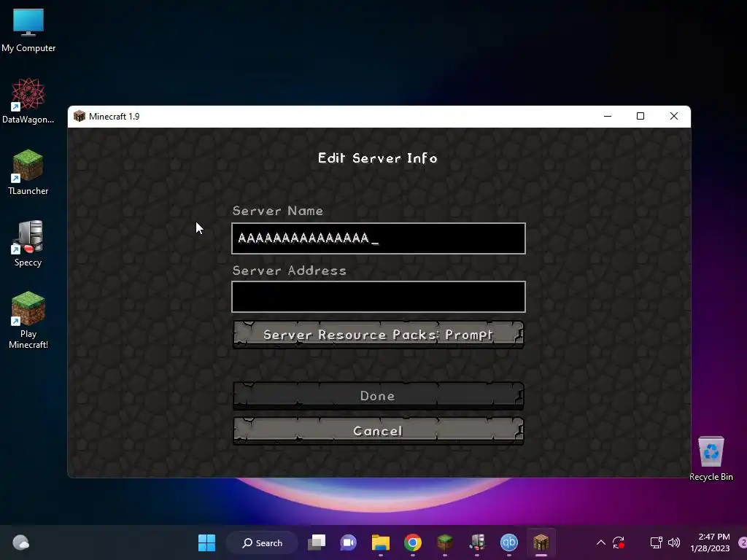747x560 pixels.
Task: Show hidden system tray icons
Action: click(601, 542)
